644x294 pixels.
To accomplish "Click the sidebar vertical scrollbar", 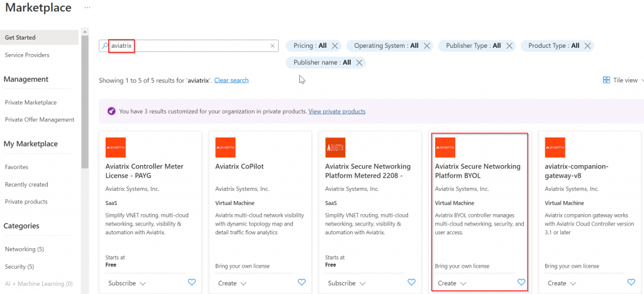I will coord(85,102).
